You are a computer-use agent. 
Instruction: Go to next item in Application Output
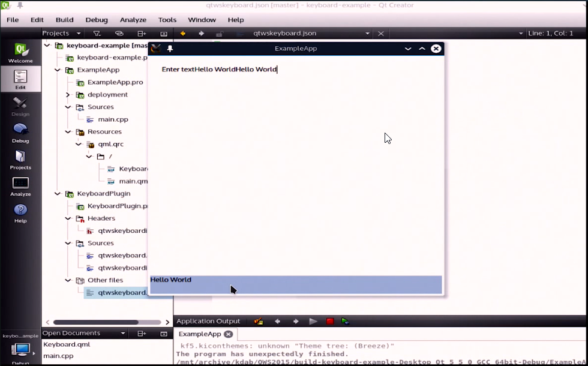[x=295, y=322]
